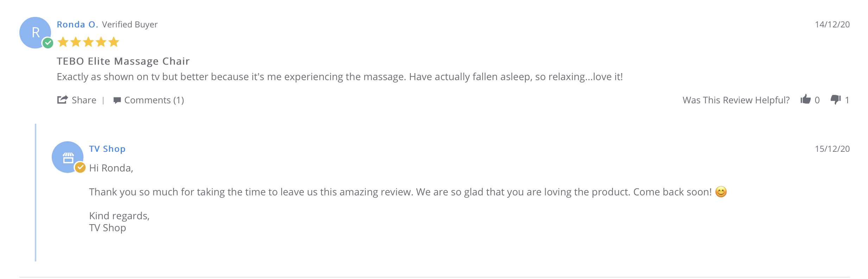The image size is (868, 279).
Task: Click orange verified badge on TV Shop avatar
Action: [x=80, y=167]
